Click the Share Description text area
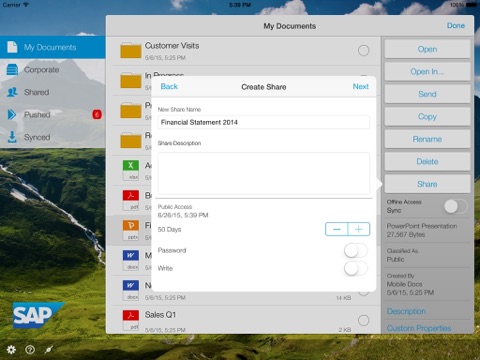Viewport: 480px width, 360px height. [x=264, y=173]
